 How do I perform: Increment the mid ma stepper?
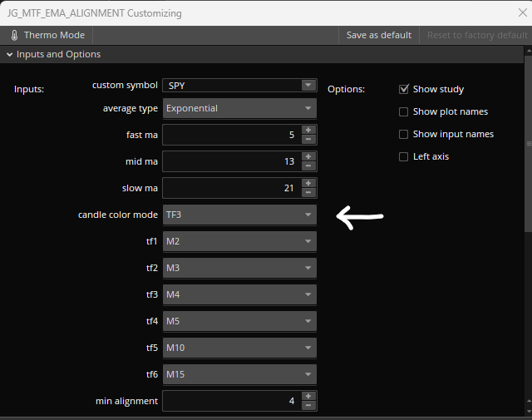308,156
